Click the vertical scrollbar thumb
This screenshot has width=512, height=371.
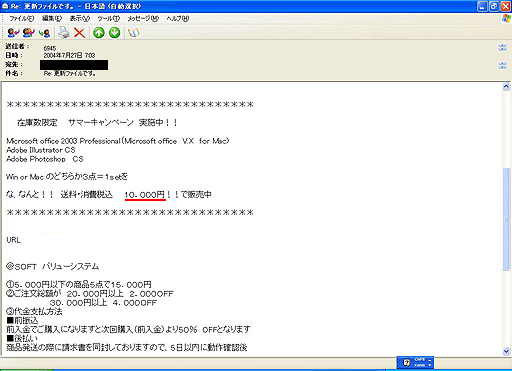[506, 219]
